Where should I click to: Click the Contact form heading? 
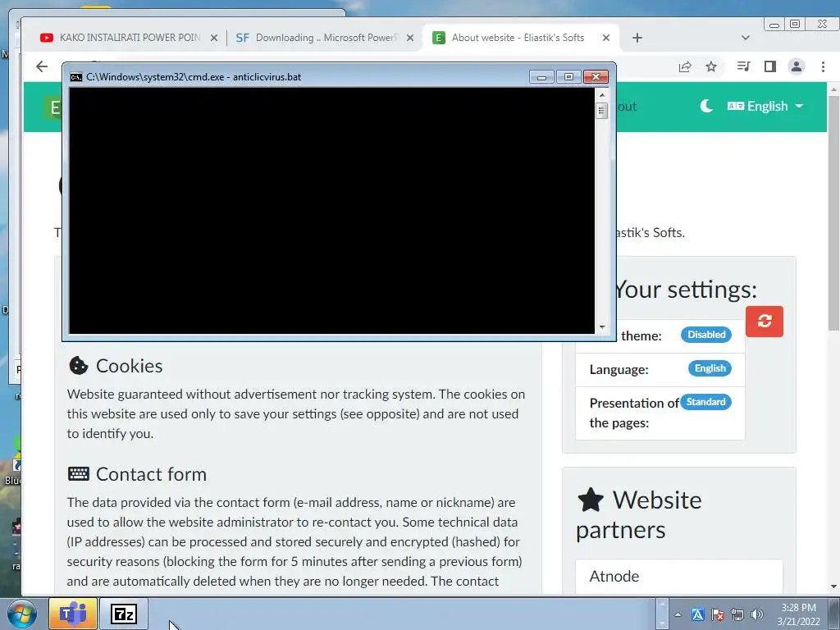[x=137, y=474]
